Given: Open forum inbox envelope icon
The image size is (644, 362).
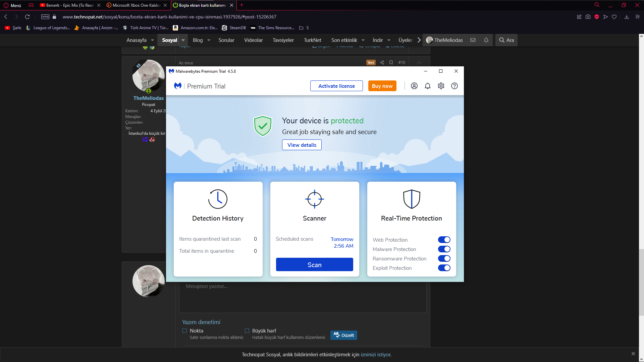Looking at the screenshot, I should [x=473, y=40].
